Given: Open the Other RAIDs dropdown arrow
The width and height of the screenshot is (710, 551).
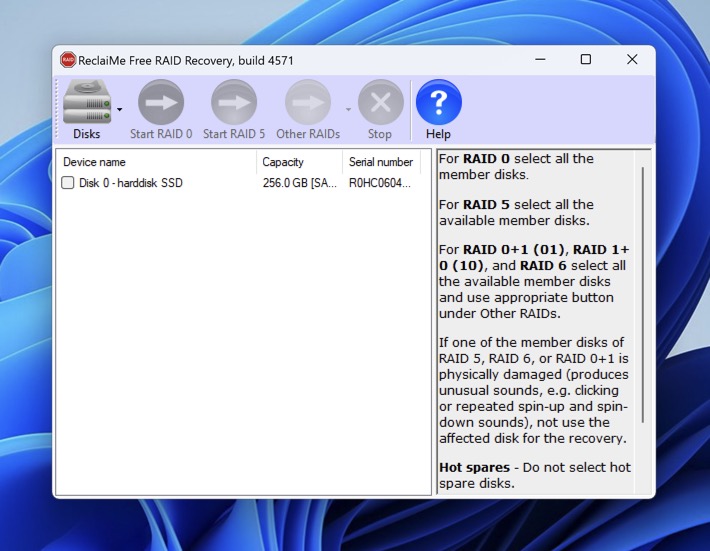Looking at the screenshot, I should tap(348, 109).
